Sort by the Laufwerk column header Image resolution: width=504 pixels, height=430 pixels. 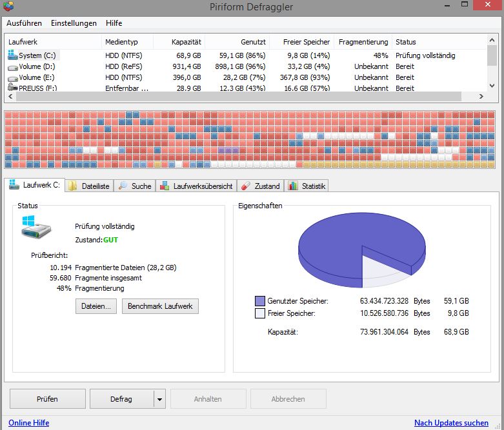[53, 42]
